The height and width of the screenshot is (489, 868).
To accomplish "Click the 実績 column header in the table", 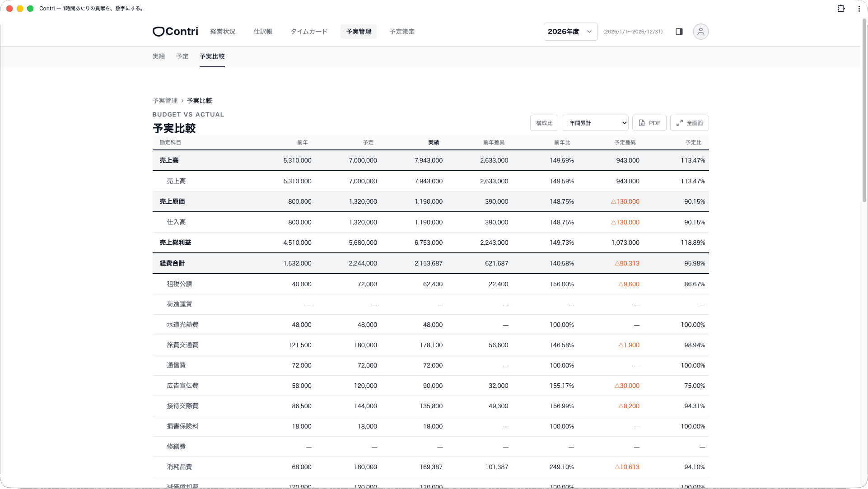I will (x=434, y=143).
